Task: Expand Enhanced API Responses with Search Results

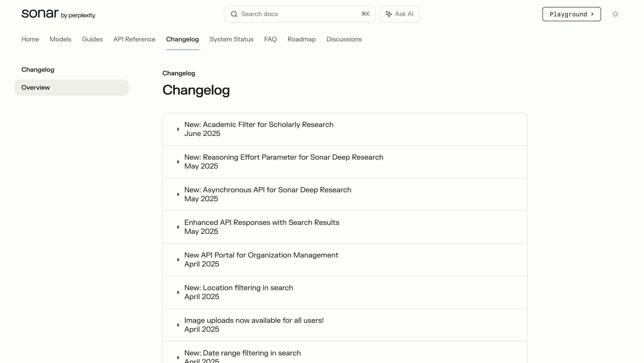Action: tap(261, 227)
